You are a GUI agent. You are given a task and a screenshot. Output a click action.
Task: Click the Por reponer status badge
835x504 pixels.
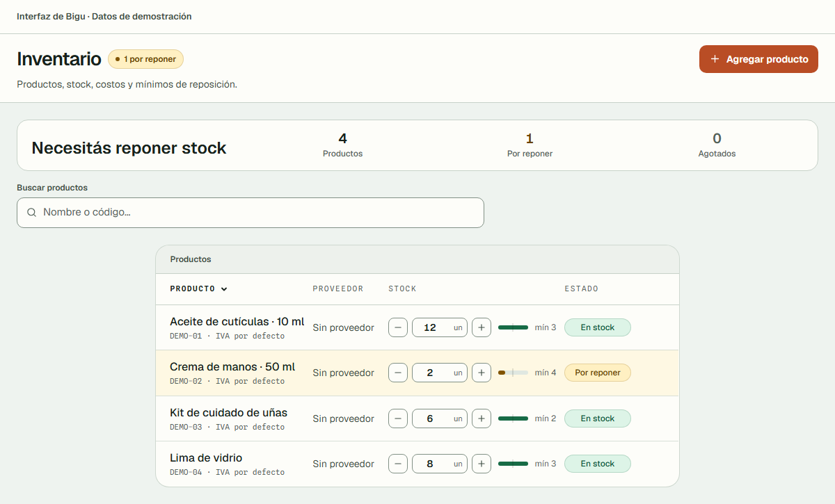[598, 373]
